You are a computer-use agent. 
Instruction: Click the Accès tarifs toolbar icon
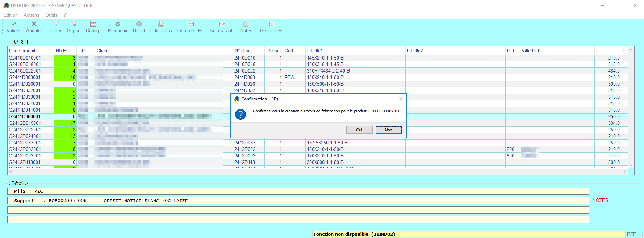point(222,24)
